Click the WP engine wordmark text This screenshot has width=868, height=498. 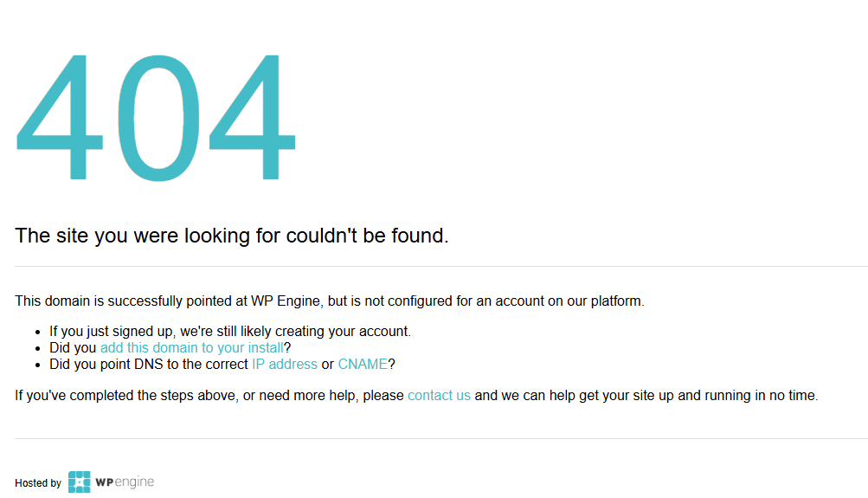tap(125, 482)
